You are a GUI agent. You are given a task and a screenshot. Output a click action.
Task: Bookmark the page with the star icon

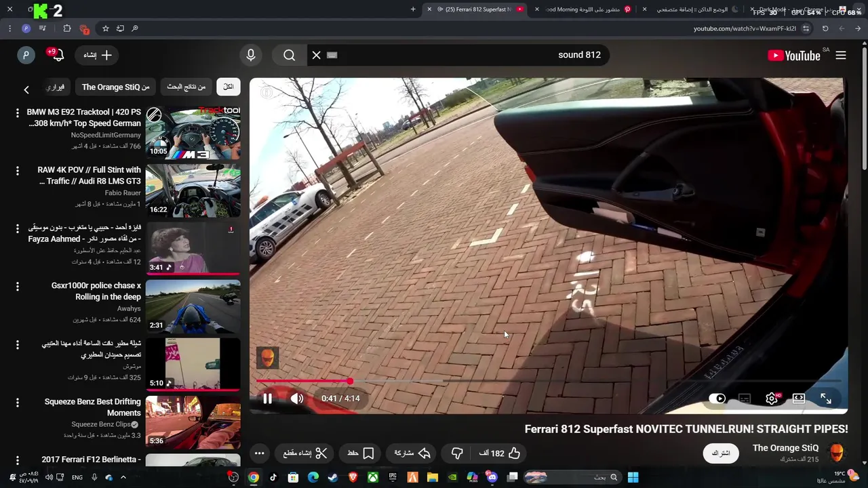(x=106, y=28)
